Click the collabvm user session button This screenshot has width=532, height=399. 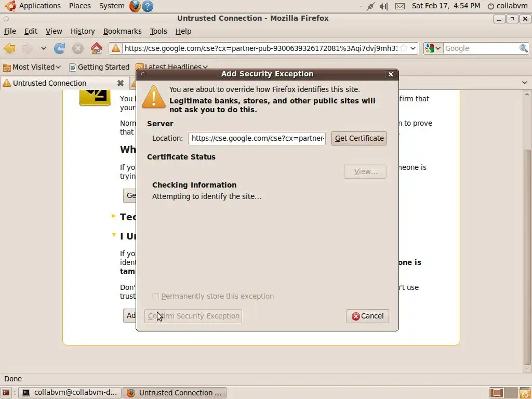(x=507, y=6)
